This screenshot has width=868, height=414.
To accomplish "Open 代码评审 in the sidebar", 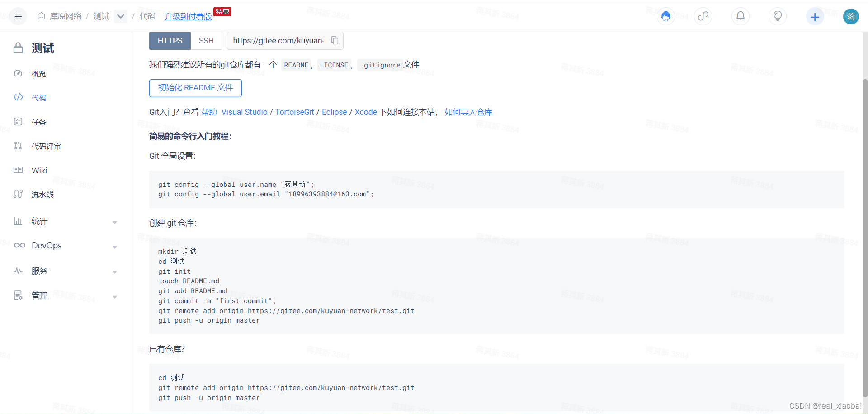I will point(46,146).
